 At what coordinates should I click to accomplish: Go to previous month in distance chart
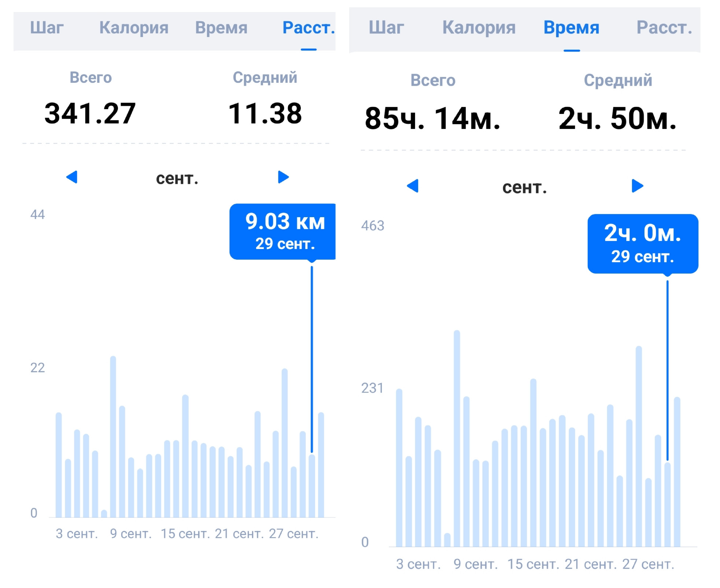click(x=72, y=177)
